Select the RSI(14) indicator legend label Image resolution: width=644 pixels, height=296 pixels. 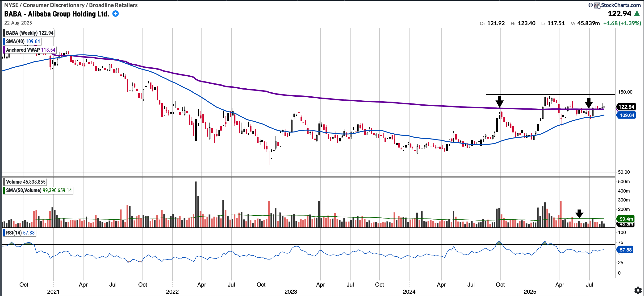coord(14,233)
